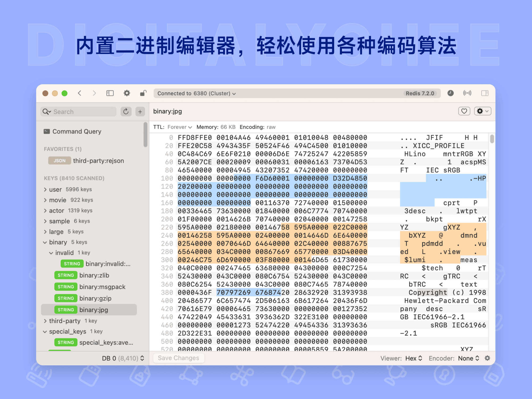
Task: Add a new key with the plus button
Action: coord(140,111)
